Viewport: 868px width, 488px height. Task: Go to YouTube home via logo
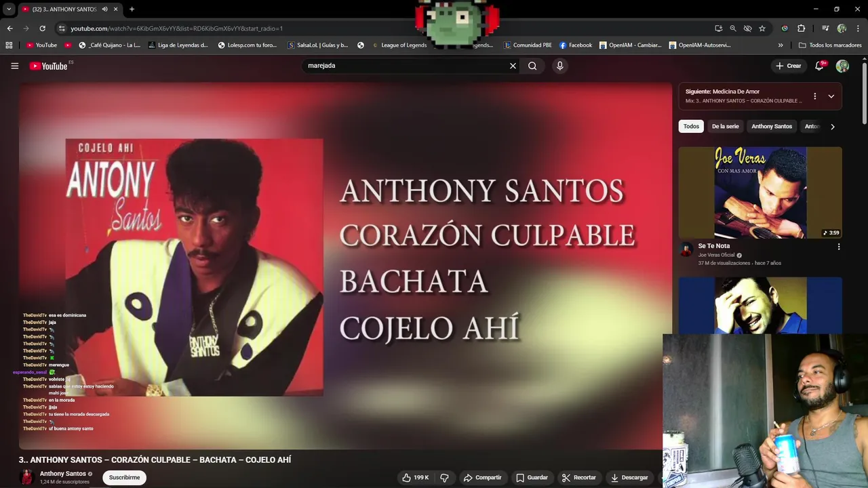pyautogui.click(x=50, y=66)
